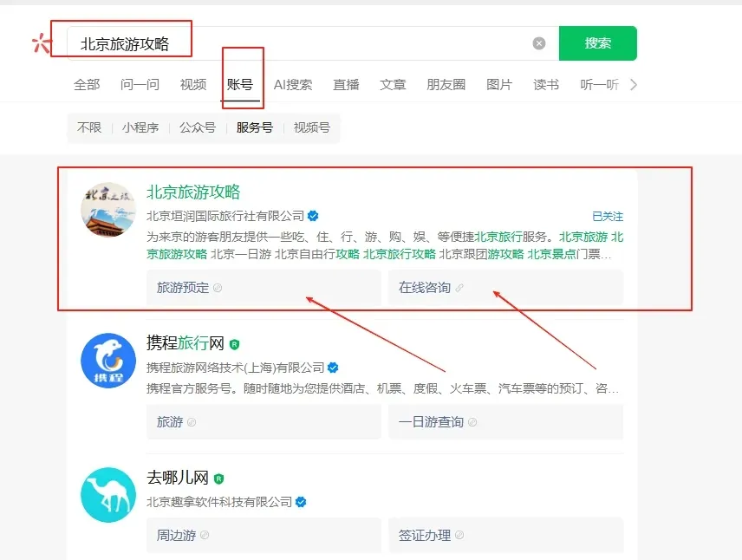Image resolution: width=742 pixels, height=560 pixels.
Task: Click link icon next to 在线咨询
Action: (x=459, y=288)
